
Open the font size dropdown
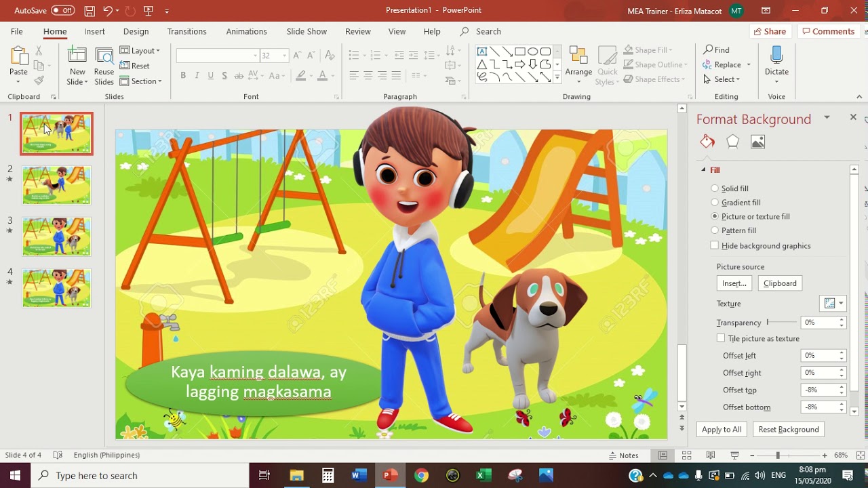285,56
